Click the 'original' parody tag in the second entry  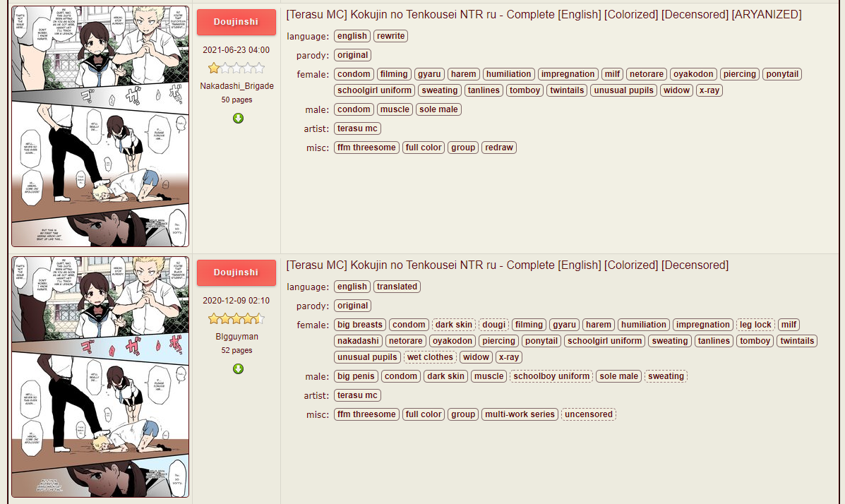352,306
